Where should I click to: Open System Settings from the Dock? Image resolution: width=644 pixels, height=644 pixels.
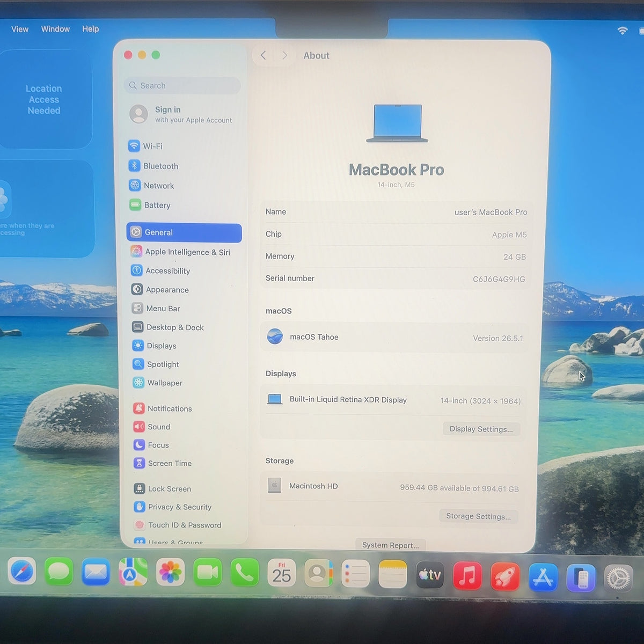(618, 579)
